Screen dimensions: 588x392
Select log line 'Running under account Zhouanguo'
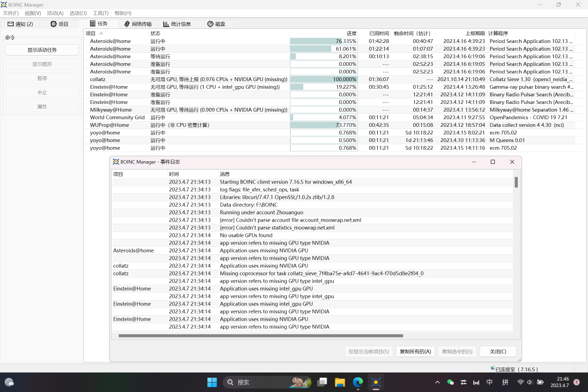pos(313,213)
